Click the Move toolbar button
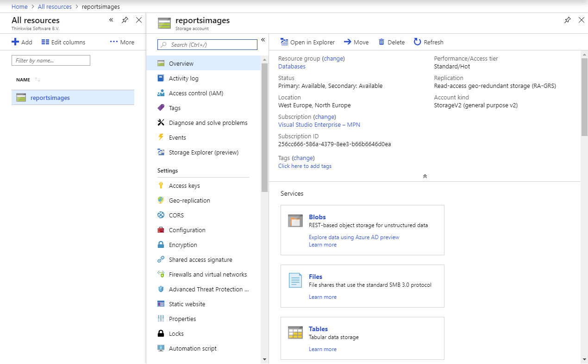Screen dimensions: 588x364 (x=356, y=42)
